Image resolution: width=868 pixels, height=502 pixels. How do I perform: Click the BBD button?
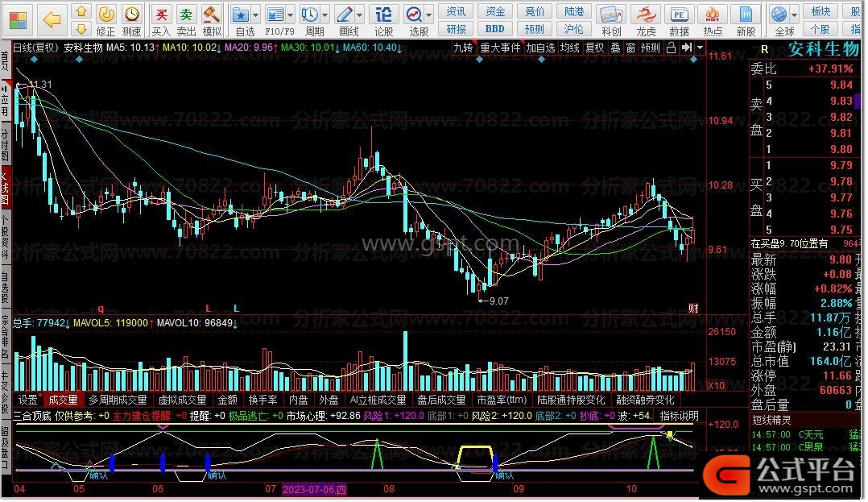[x=495, y=29]
